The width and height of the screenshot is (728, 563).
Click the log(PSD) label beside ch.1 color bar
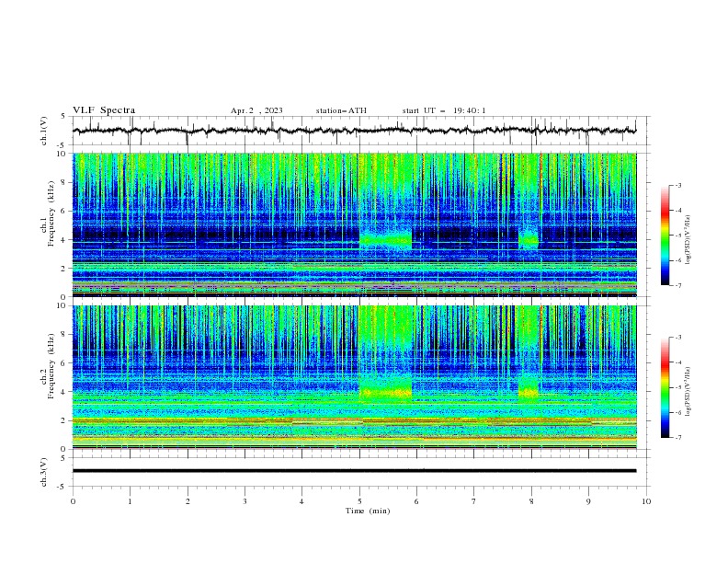[x=688, y=240]
